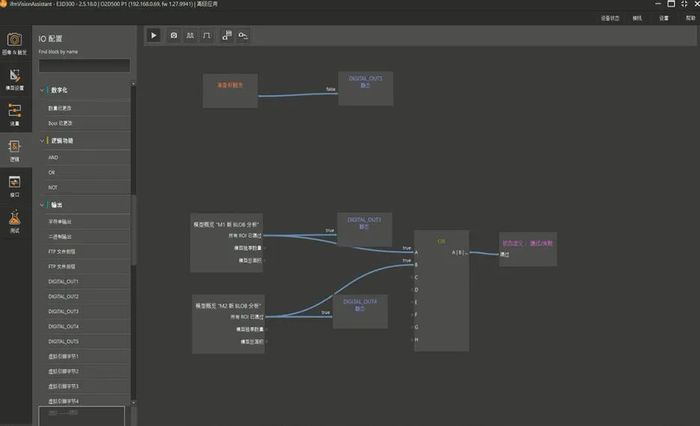Open the settings menu in top bar
Viewport: 700px width, 426px height.
click(x=664, y=18)
